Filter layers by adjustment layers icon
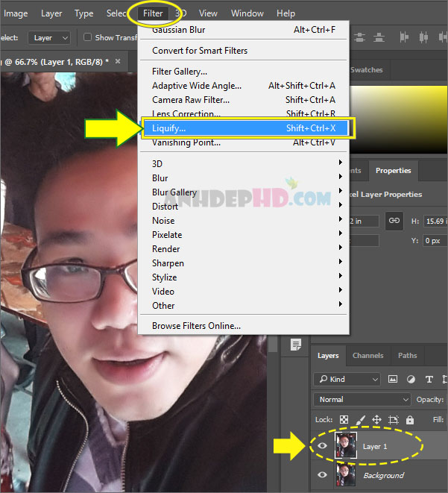Screen dimensions: 448x493 pyautogui.click(x=411, y=379)
